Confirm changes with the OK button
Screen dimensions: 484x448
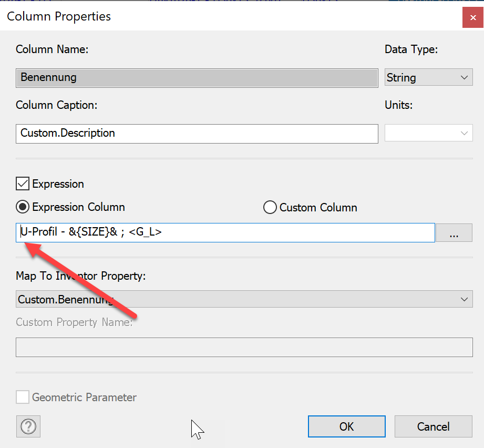click(x=346, y=426)
